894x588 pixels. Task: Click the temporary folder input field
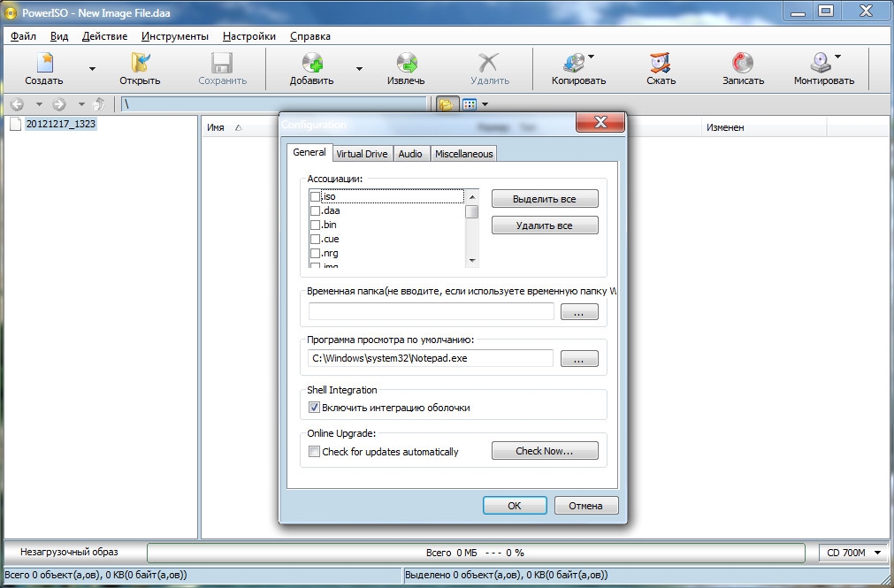[431, 311]
